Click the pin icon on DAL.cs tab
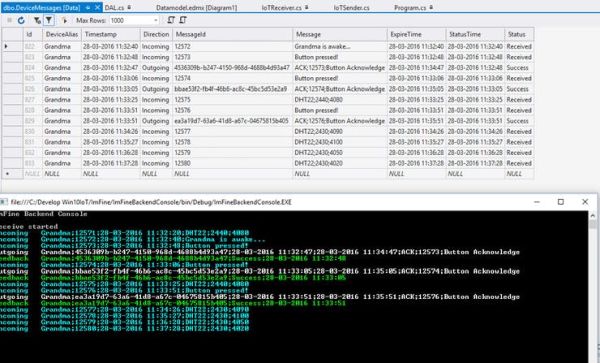The height and width of the screenshot is (363, 600). [x=129, y=7]
